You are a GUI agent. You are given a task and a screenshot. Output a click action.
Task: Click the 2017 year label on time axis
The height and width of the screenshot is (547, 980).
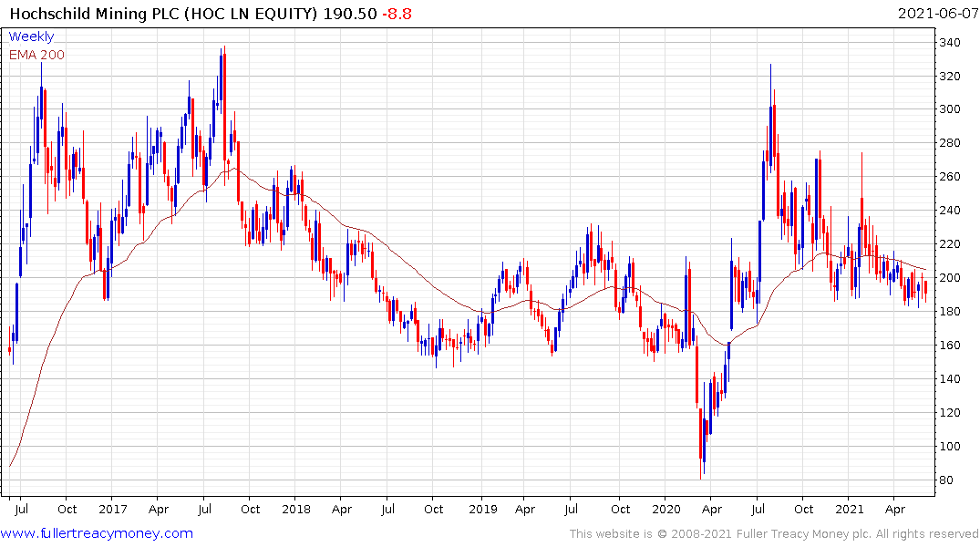(113, 510)
